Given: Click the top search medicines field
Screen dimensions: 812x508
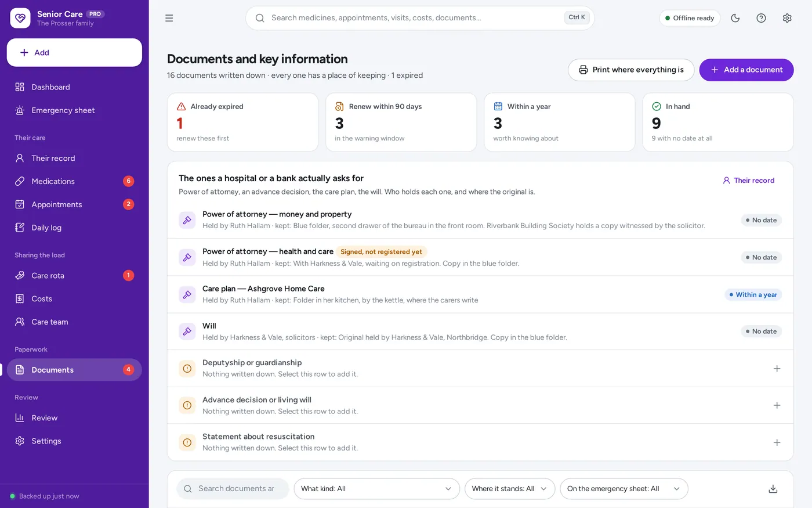Looking at the screenshot, I should (x=420, y=18).
